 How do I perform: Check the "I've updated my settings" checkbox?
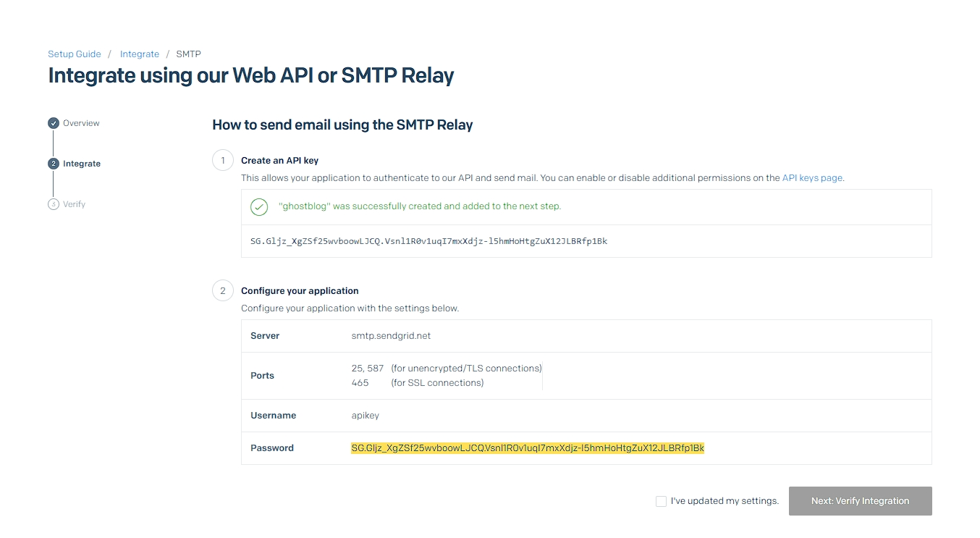661,501
